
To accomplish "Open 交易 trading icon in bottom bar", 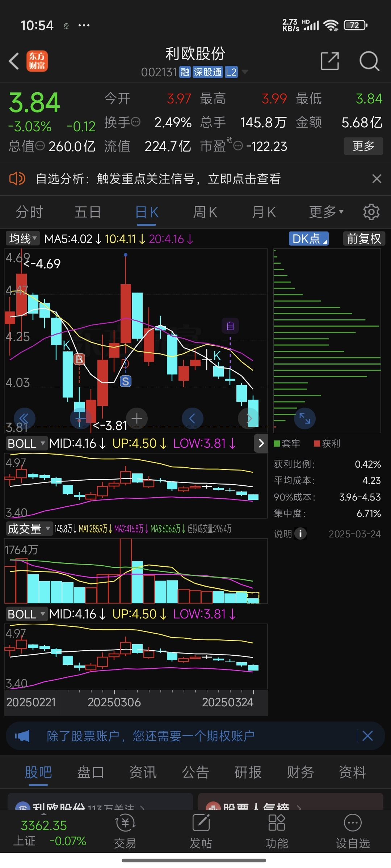I will coord(125,832).
